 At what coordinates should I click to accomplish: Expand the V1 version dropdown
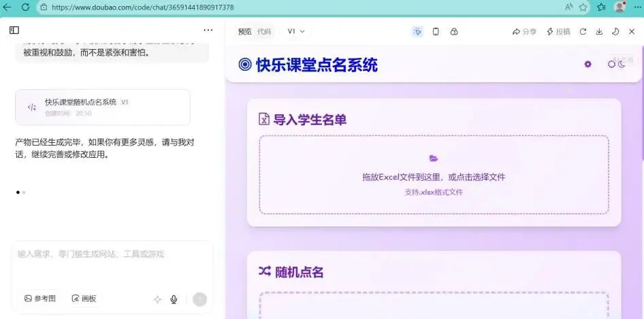(296, 31)
